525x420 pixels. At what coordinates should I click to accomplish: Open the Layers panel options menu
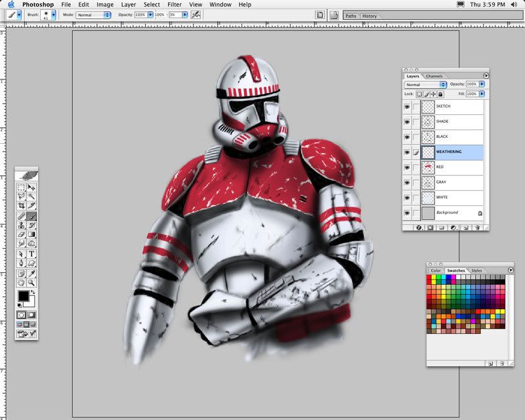coord(486,75)
